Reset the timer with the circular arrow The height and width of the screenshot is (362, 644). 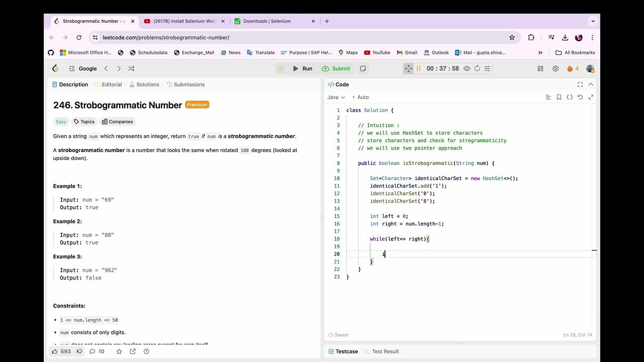click(477, 69)
